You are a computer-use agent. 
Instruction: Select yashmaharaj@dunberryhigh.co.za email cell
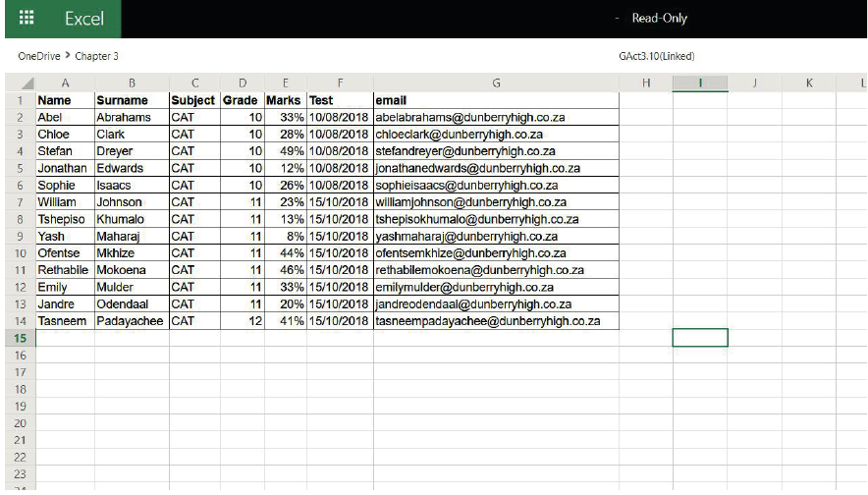pyautogui.click(x=496, y=236)
